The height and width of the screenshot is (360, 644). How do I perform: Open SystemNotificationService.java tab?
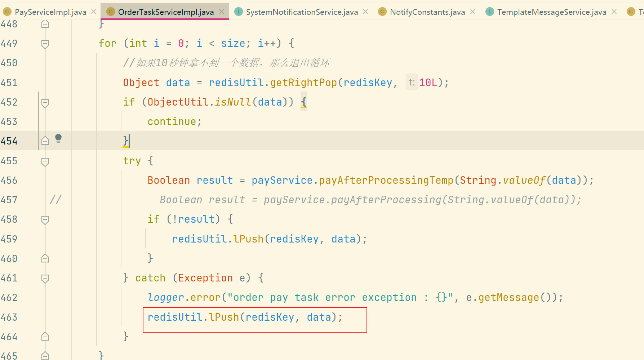(x=302, y=12)
